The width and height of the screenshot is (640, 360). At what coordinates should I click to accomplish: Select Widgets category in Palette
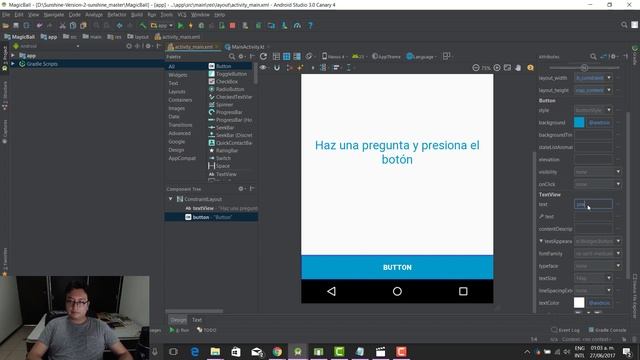(x=178, y=75)
